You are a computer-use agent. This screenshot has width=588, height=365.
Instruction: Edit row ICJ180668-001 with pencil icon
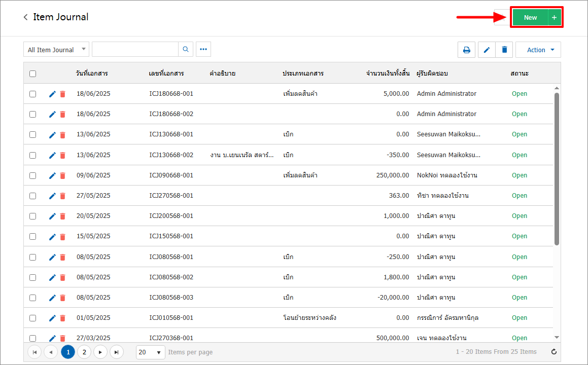coord(52,94)
